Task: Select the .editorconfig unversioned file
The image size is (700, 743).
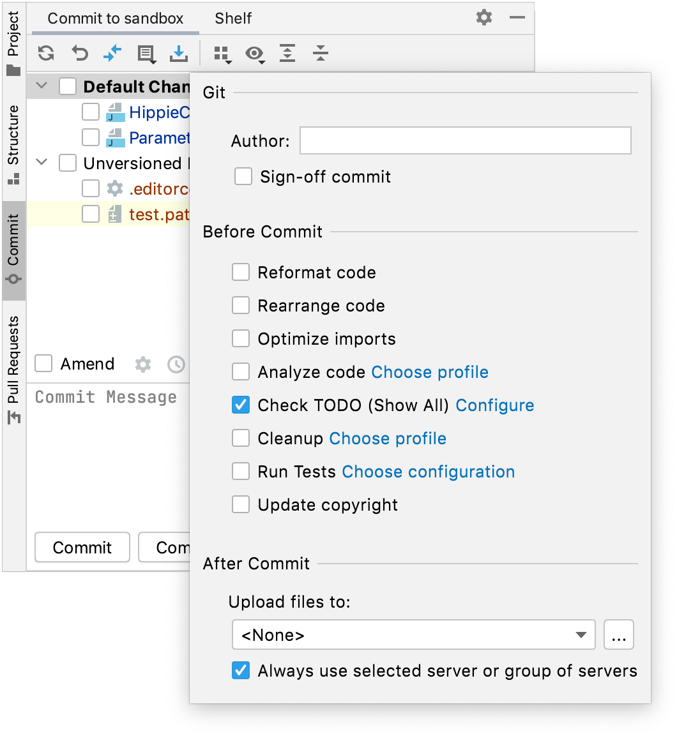Action: [159, 189]
